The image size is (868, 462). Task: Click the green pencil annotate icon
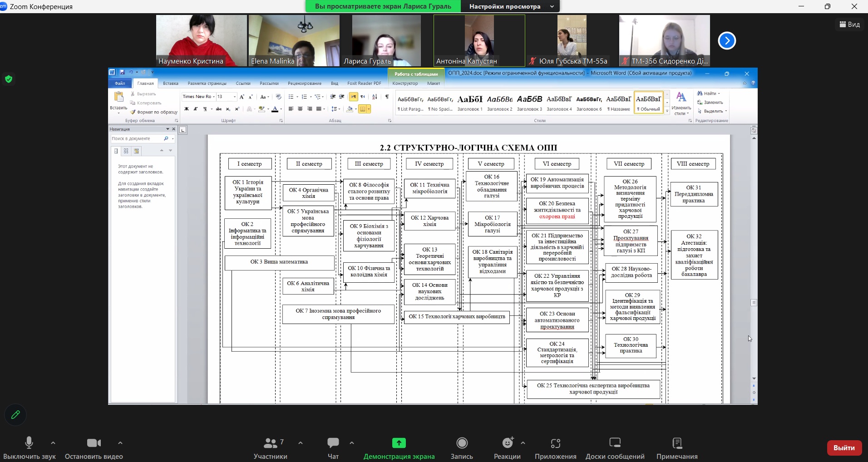click(x=15, y=415)
